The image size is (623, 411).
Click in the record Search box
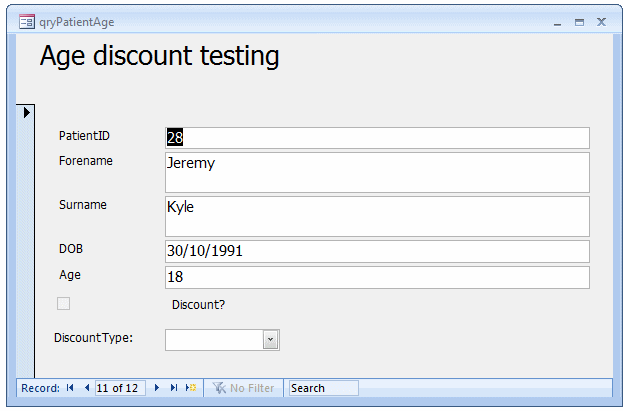(x=322, y=388)
